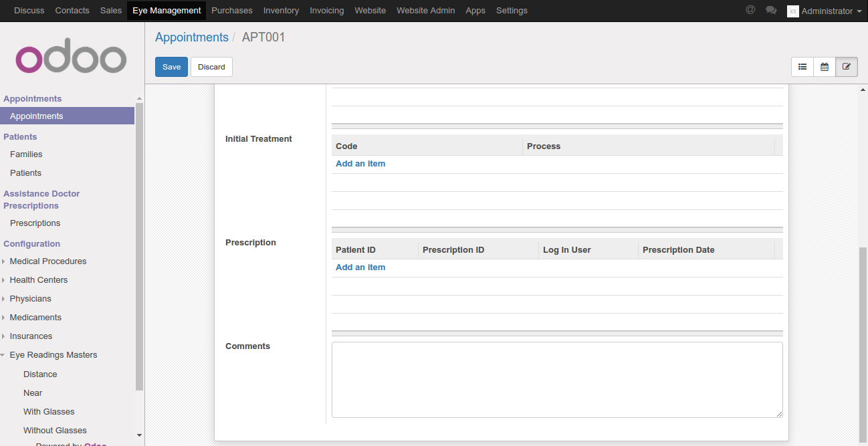The height and width of the screenshot is (446, 868).
Task: Sort by Prescription Date column
Action: [706, 250]
